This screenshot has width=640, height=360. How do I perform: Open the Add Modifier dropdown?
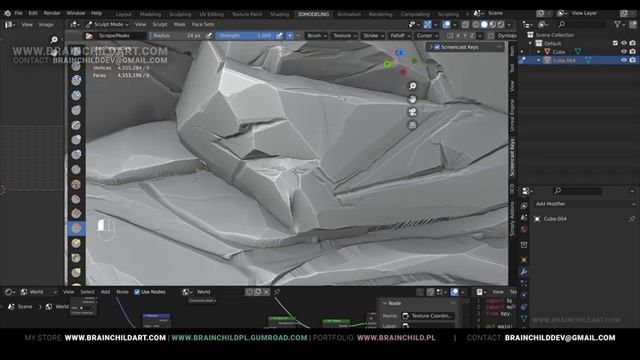(x=585, y=204)
